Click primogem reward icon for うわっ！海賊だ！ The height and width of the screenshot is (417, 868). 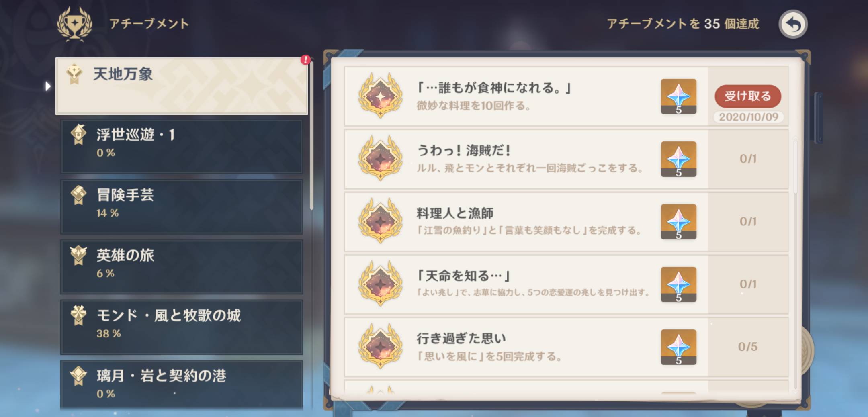(678, 159)
